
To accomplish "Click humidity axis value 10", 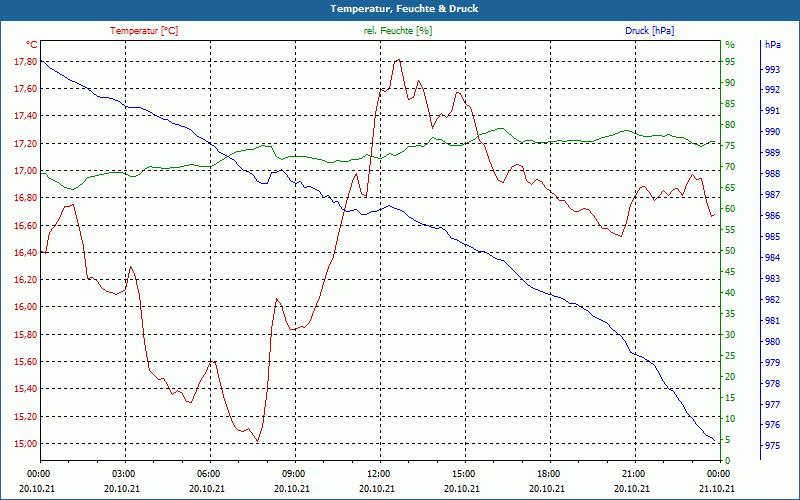I will (730, 418).
